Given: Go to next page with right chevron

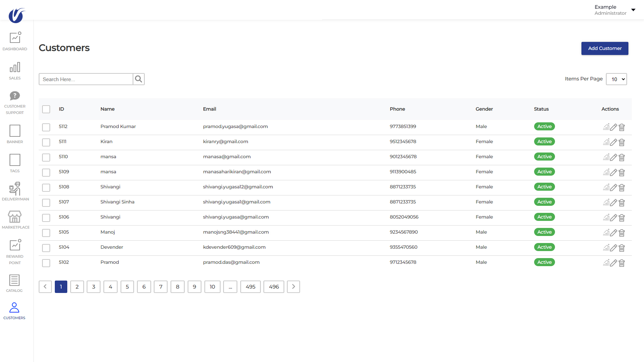Looking at the screenshot, I should (293, 287).
